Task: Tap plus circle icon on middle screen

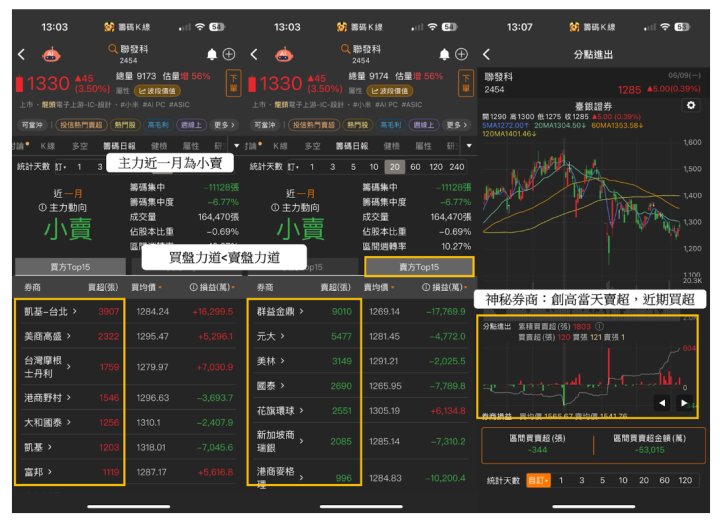Action: [x=461, y=55]
